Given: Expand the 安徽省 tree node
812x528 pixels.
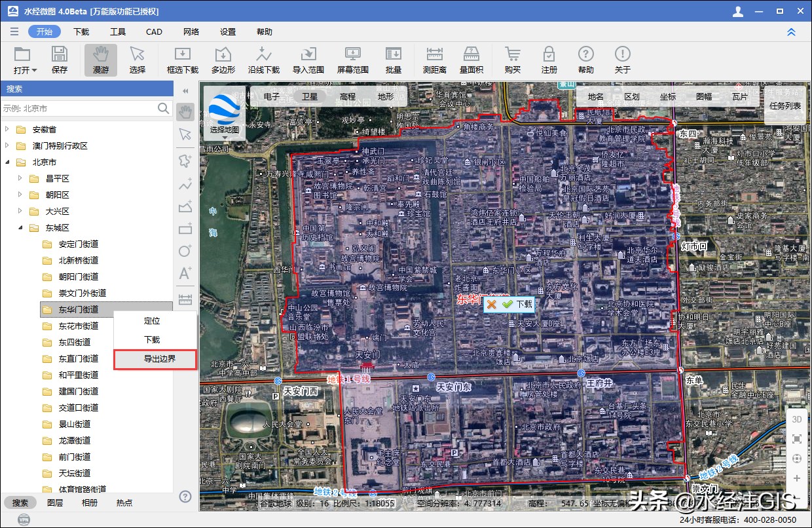Looking at the screenshot, I should point(7,129).
